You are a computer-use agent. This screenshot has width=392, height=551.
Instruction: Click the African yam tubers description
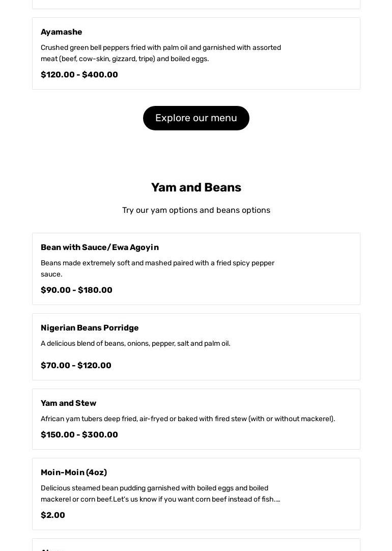188,419
